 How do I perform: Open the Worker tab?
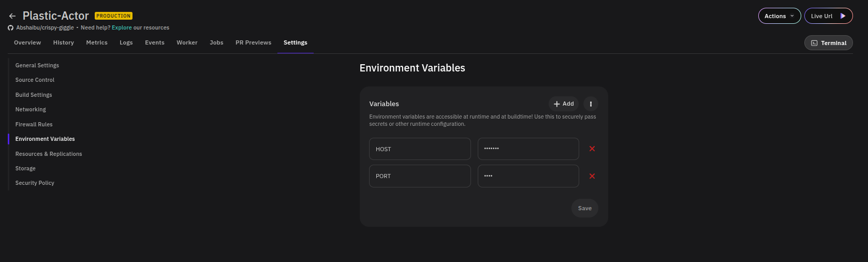pos(187,42)
